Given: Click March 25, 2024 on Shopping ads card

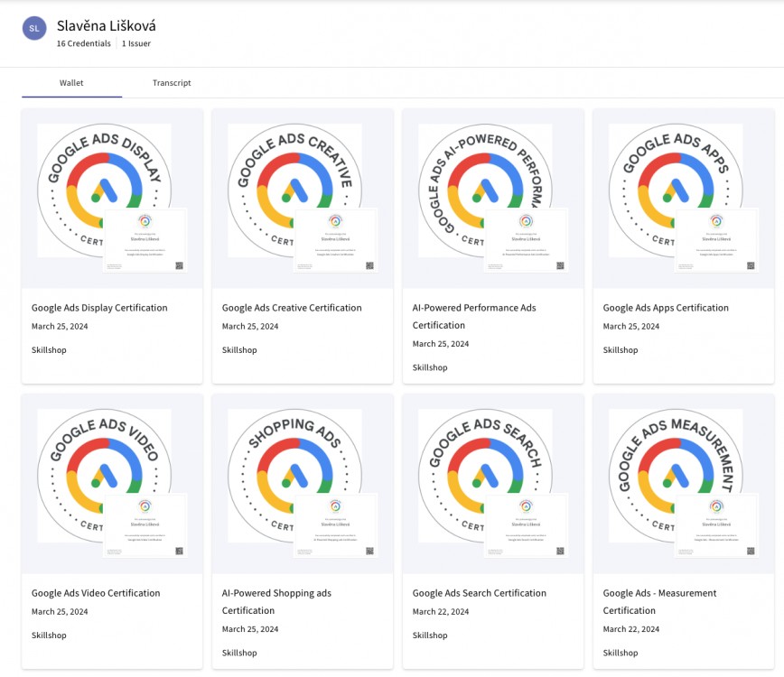Looking at the screenshot, I should [250, 629].
